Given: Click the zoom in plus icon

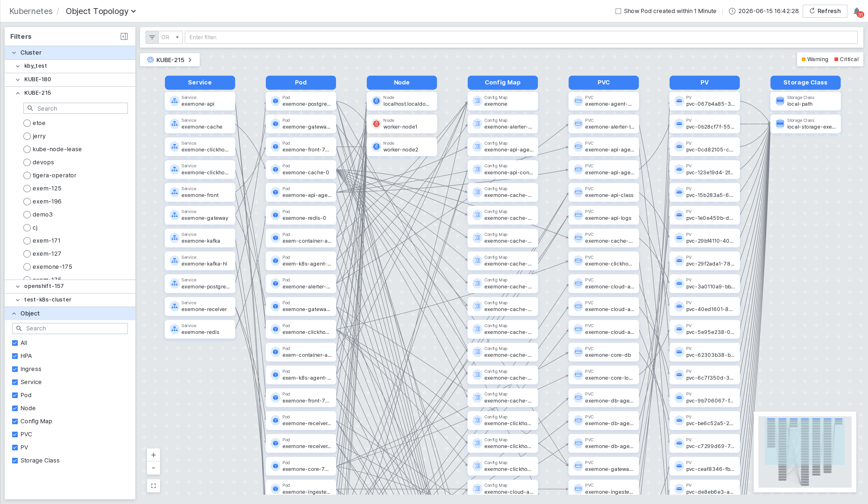Looking at the screenshot, I should click(x=154, y=455).
